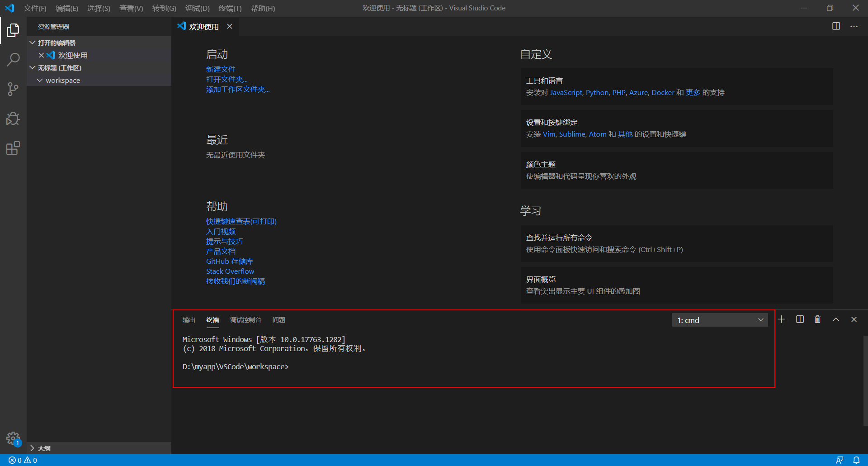Viewport: 868px width, 466px height.
Task: Close the 欢迎使用 editor tab
Action: click(x=230, y=26)
